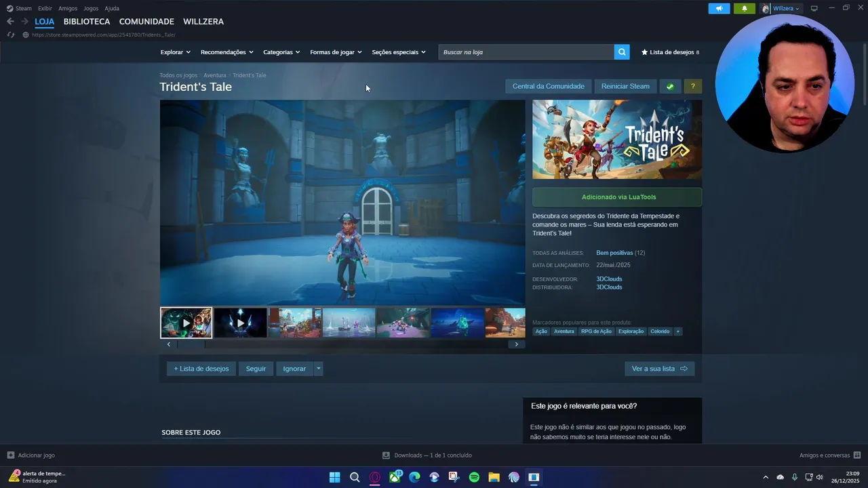Open Amigos e conversas panel
The width and height of the screenshot is (868, 488).
(830, 455)
